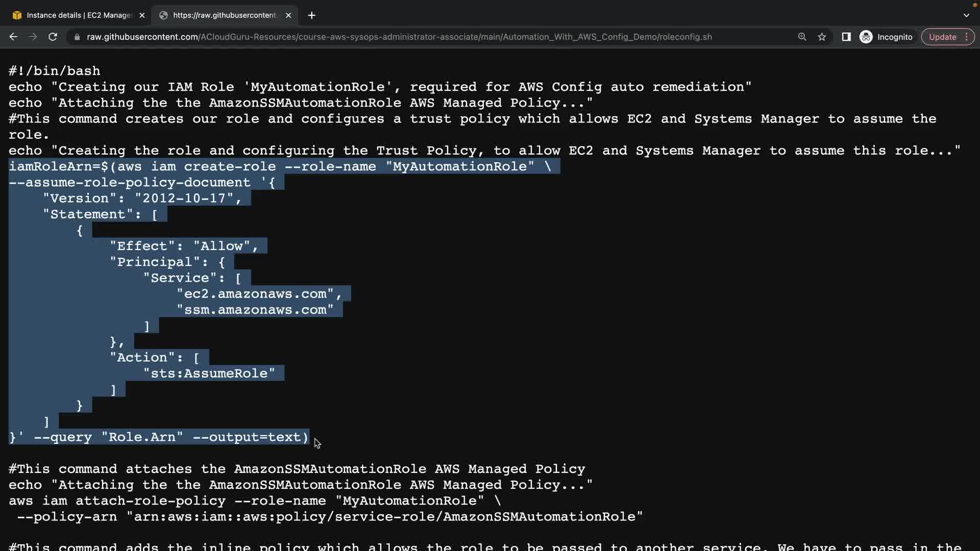Toggle the side panel icon
Viewport: 980px width, 551px height.
(846, 37)
